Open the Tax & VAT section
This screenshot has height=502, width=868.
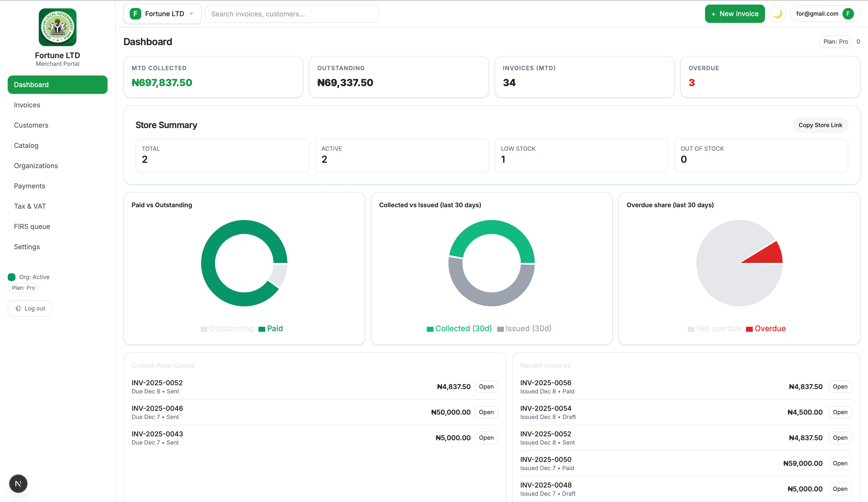pyautogui.click(x=30, y=206)
